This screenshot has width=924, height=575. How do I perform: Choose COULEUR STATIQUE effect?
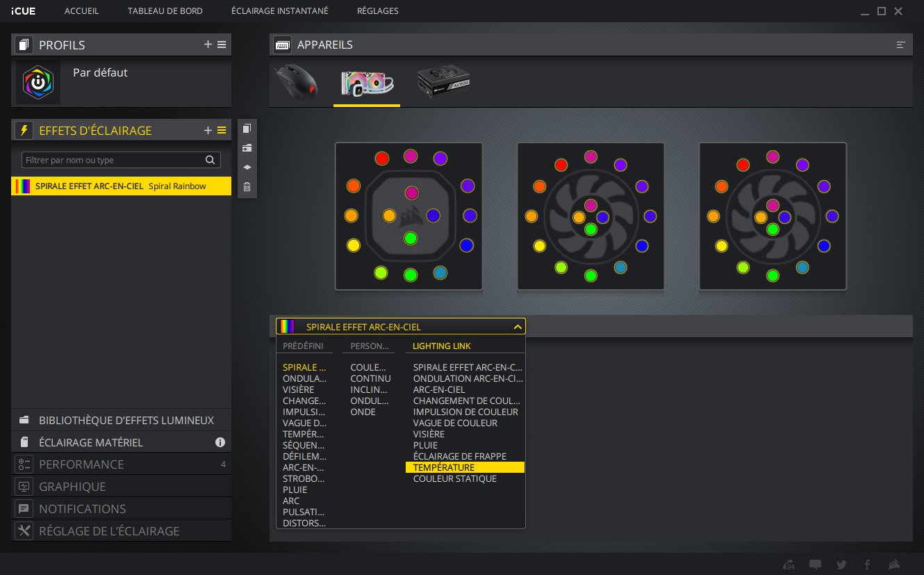point(455,478)
